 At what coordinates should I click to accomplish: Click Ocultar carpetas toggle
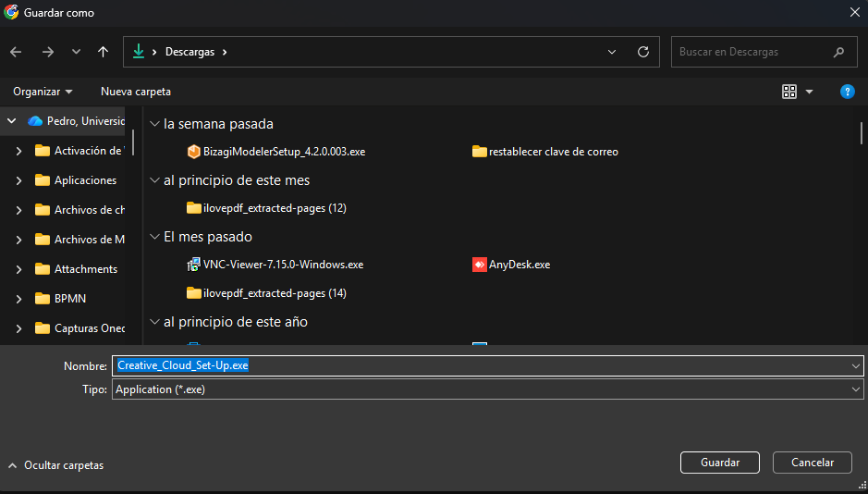55,465
